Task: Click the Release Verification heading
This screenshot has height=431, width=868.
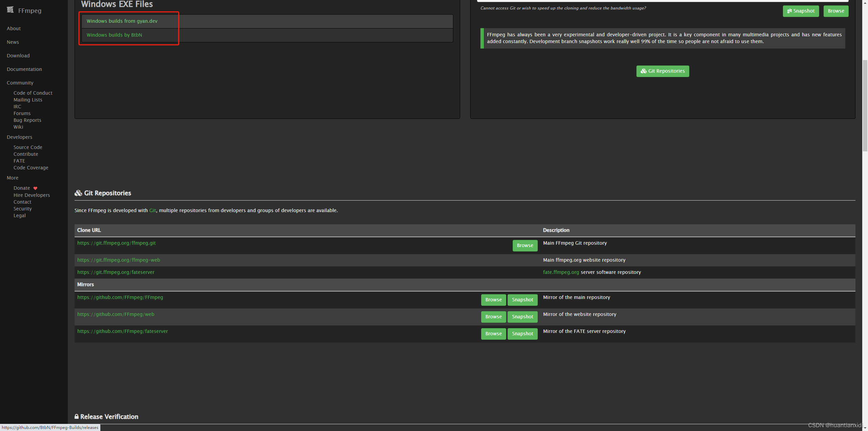Action: click(x=106, y=417)
